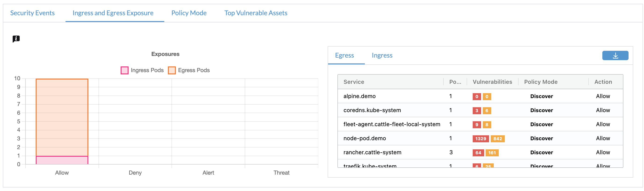Click orange vulnerability badge 842
The width and height of the screenshot is (644, 191).
point(497,139)
